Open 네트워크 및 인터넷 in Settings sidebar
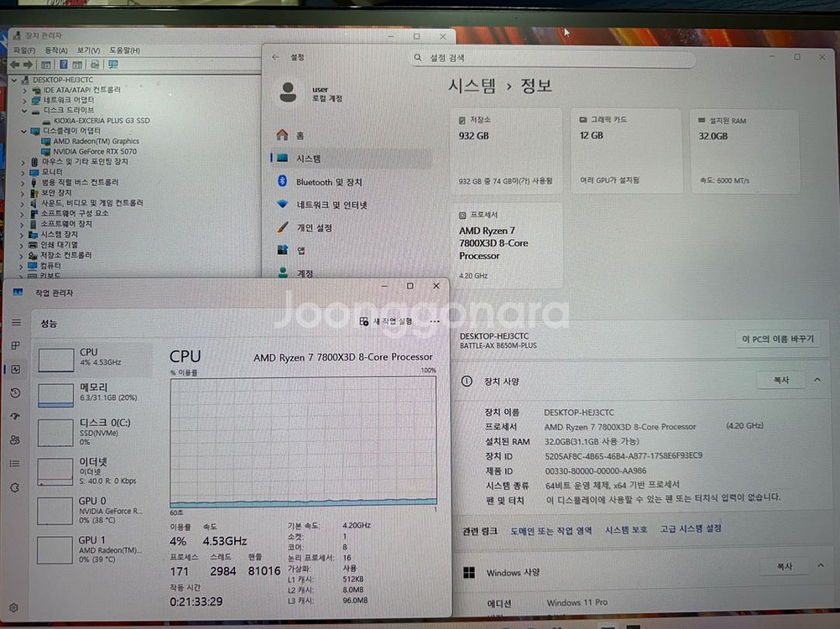This screenshot has height=629, width=840. (351, 205)
